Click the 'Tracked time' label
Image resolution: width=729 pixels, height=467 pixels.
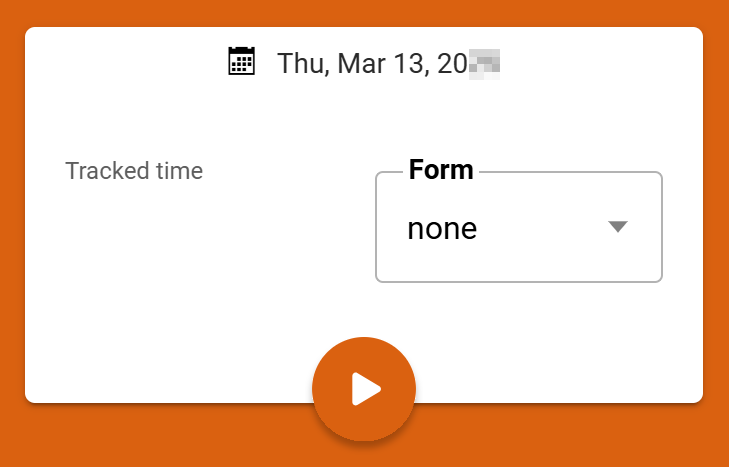pos(134,171)
